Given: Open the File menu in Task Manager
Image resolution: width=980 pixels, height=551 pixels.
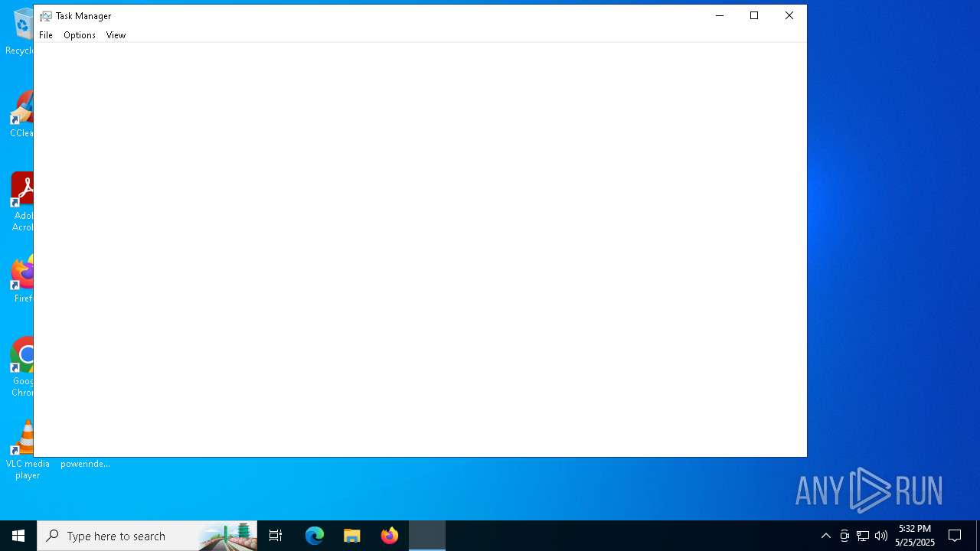Looking at the screenshot, I should coord(46,35).
